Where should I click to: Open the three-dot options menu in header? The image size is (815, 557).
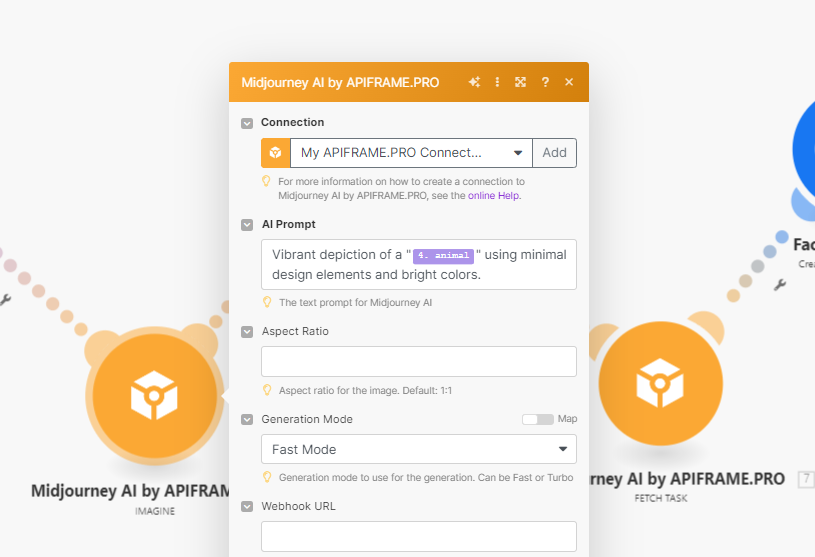[497, 82]
